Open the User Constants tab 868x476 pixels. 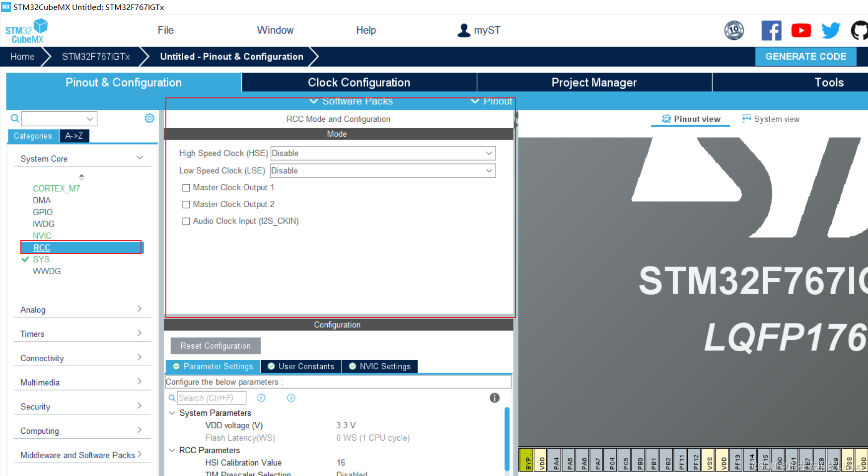click(x=301, y=366)
